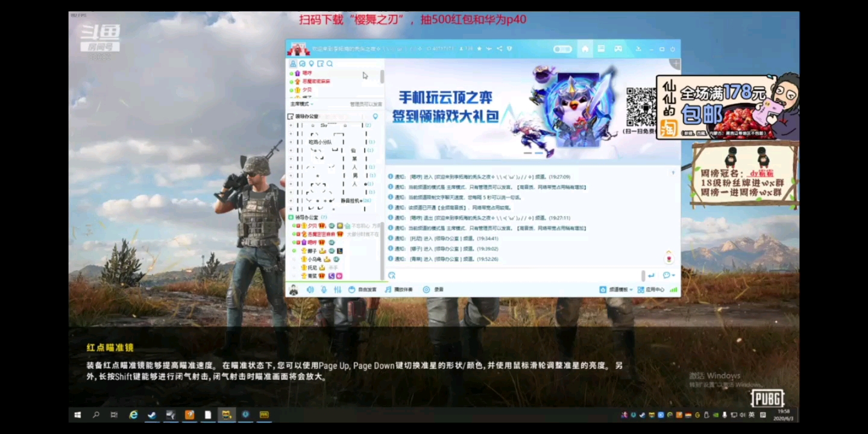Open the 应用中心 app center
Image resolution: width=868 pixels, height=434 pixels.
click(x=650, y=289)
